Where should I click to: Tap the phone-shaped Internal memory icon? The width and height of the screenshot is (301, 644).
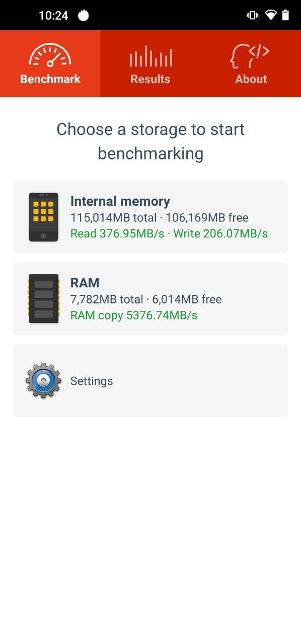tap(43, 217)
